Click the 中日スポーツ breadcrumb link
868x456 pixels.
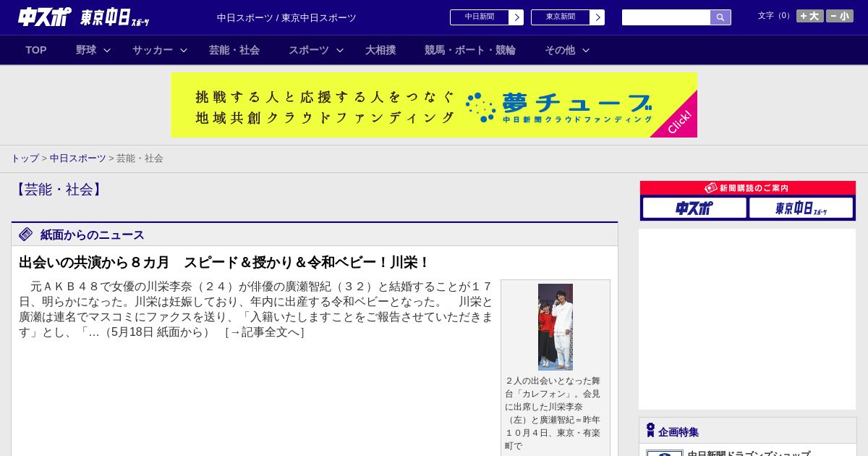[x=78, y=158]
